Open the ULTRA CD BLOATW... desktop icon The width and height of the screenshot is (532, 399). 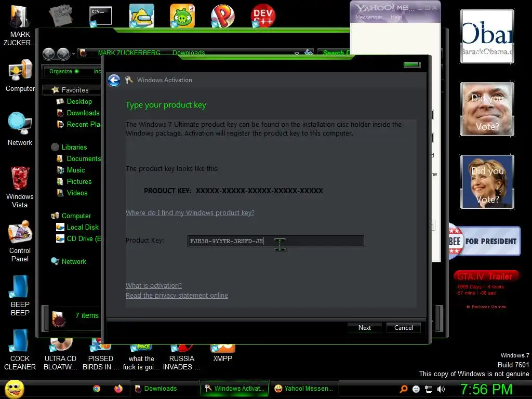tap(60, 354)
